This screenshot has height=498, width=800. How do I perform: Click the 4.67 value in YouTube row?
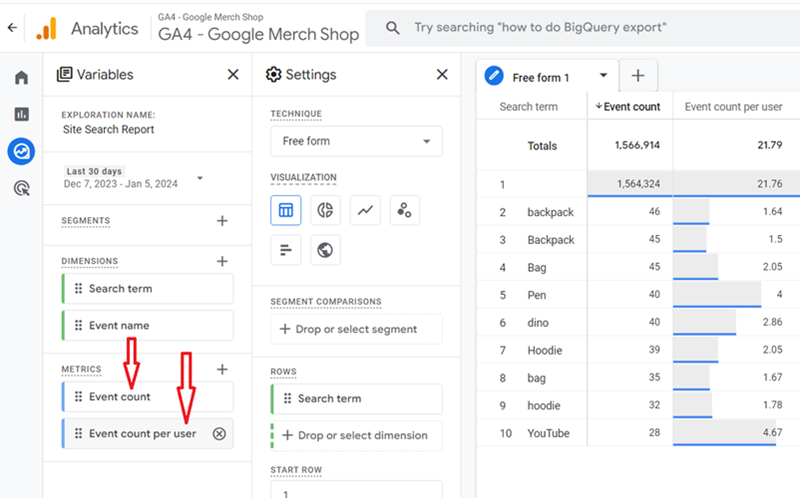tap(772, 433)
